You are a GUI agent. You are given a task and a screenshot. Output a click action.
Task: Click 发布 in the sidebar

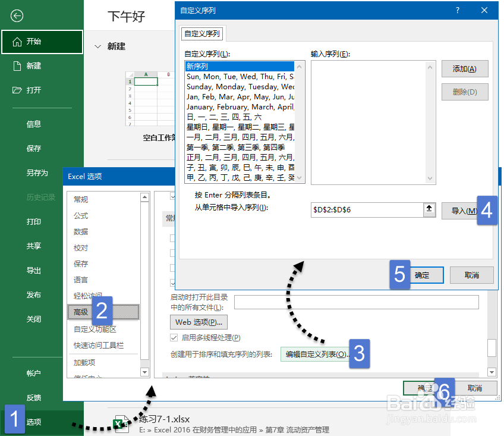[x=33, y=295]
